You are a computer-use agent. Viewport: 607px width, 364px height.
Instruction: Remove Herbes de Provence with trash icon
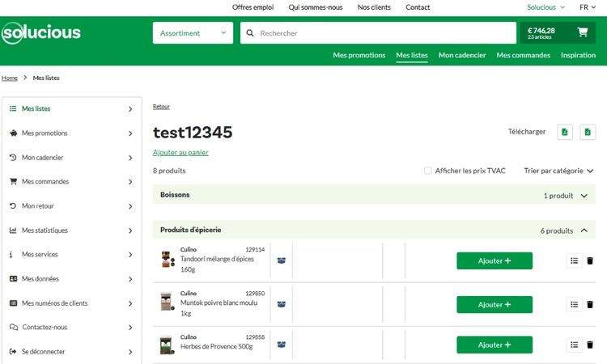(x=589, y=345)
